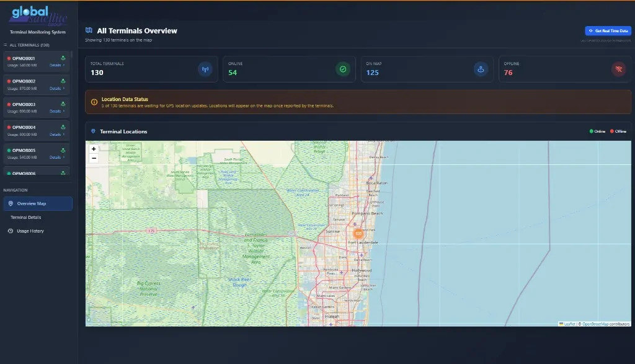
Task: Click the Online count 54
Action: (233, 73)
